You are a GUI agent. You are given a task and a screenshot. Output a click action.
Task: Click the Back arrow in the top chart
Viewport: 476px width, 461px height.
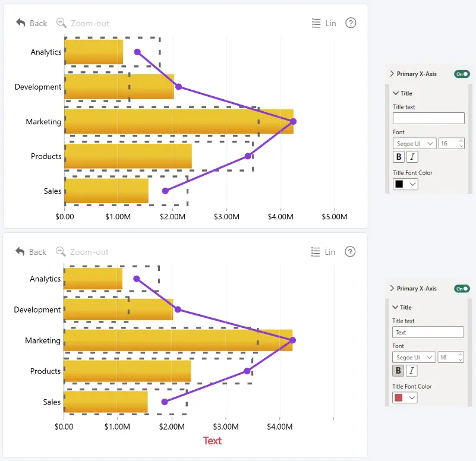point(21,23)
